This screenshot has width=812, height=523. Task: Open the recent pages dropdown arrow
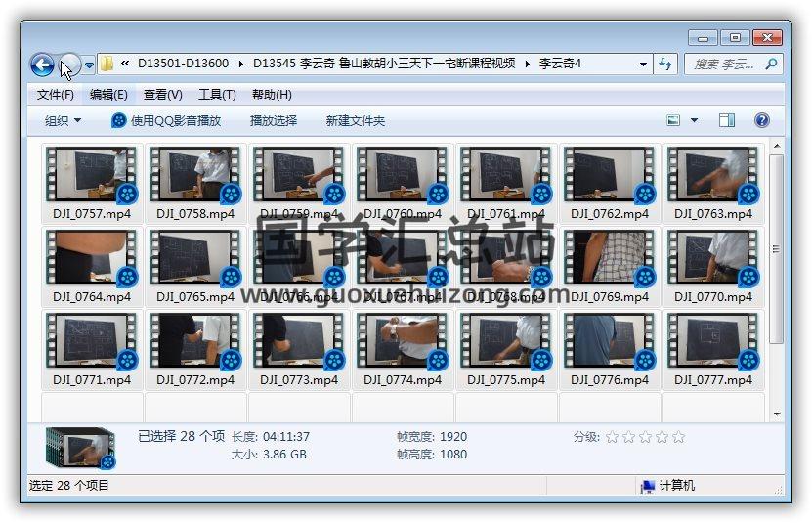(x=89, y=65)
